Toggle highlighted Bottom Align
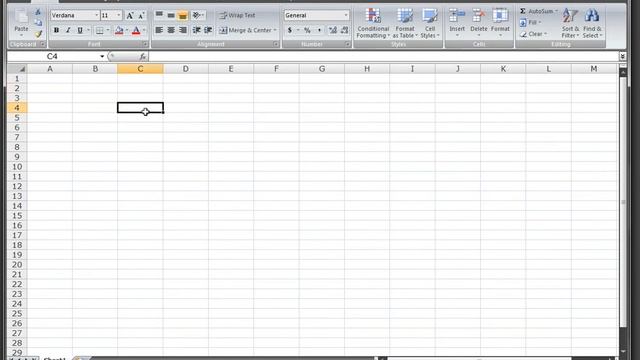 coord(183,15)
